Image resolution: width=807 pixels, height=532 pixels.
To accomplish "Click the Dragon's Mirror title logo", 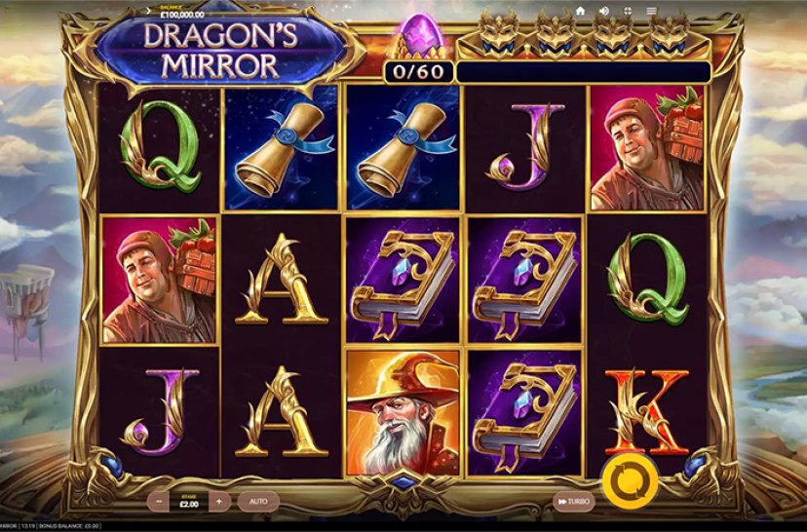I will pyautogui.click(x=220, y=51).
